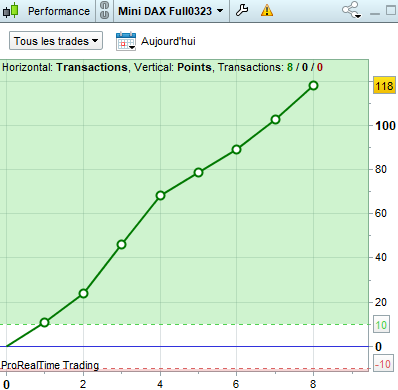
Task: Open the calendar date picker icon
Action: 126,41
